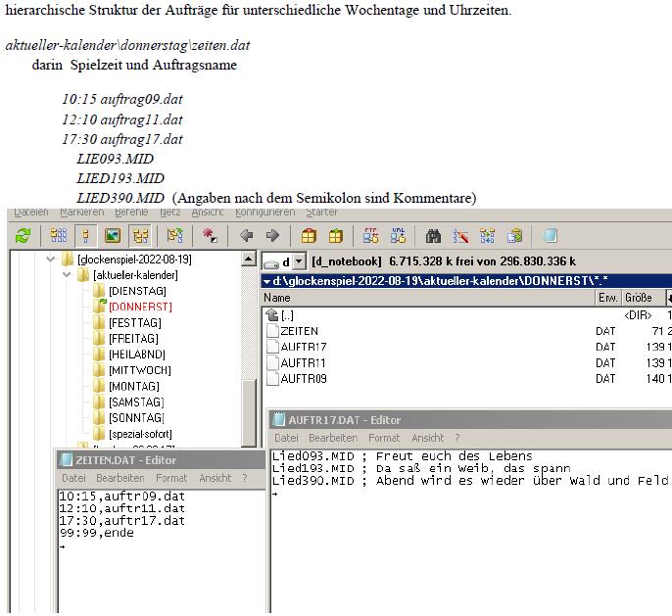The width and height of the screenshot is (672, 616).
Task: Open Format menu in ZEITEN.DAT editor
Action: point(171,478)
